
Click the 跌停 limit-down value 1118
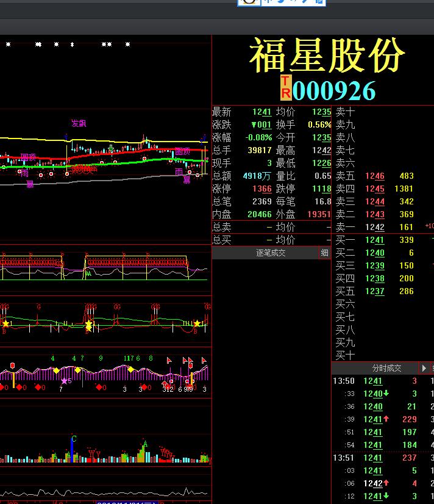pos(321,189)
